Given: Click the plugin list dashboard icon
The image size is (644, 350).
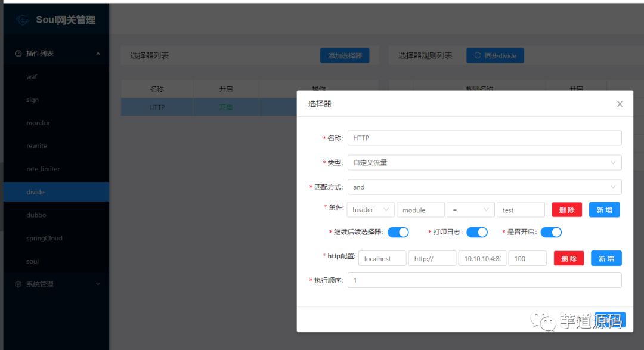Looking at the screenshot, I should (x=18, y=54).
